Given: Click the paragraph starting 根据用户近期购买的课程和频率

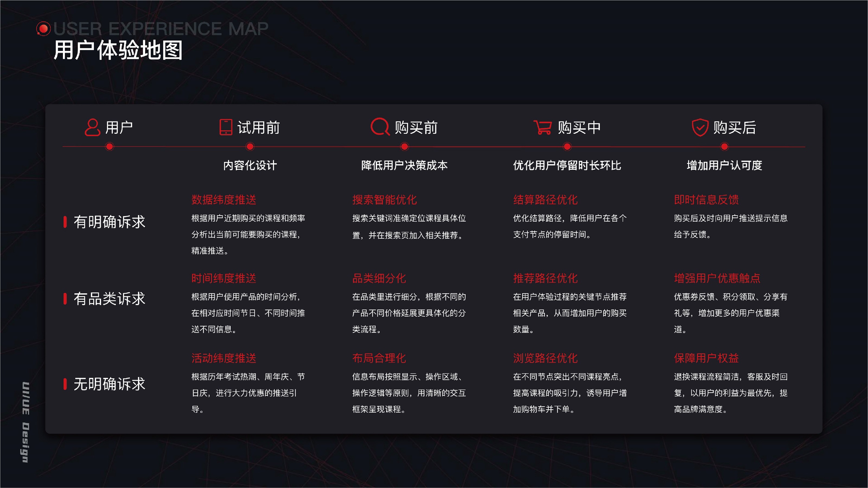Looking at the screenshot, I should click(248, 235).
